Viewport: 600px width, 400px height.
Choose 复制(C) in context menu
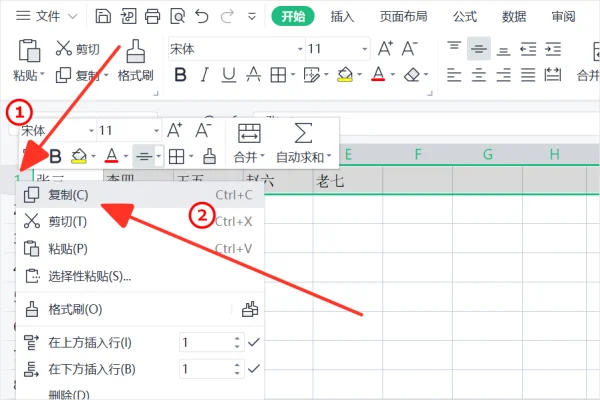pyautogui.click(x=140, y=195)
